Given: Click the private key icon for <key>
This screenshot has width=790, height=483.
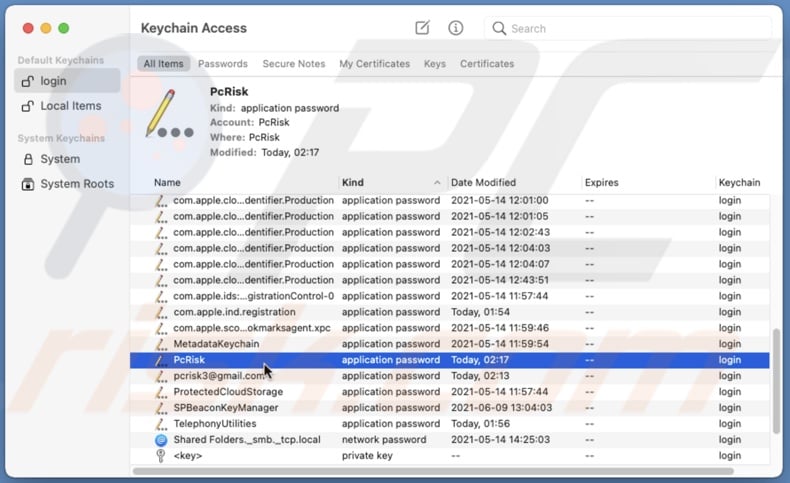Looking at the screenshot, I should (x=161, y=456).
